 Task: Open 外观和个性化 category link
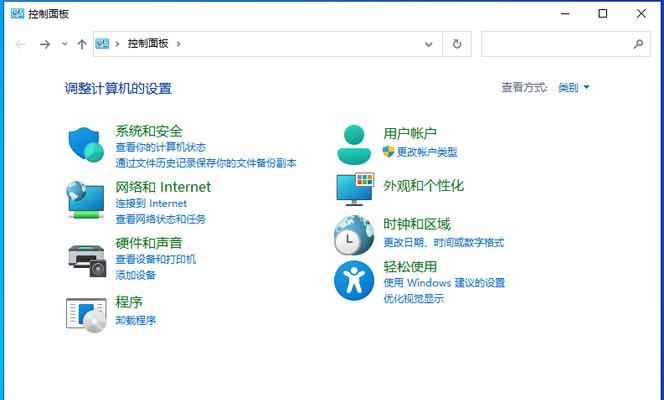[423, 185]
